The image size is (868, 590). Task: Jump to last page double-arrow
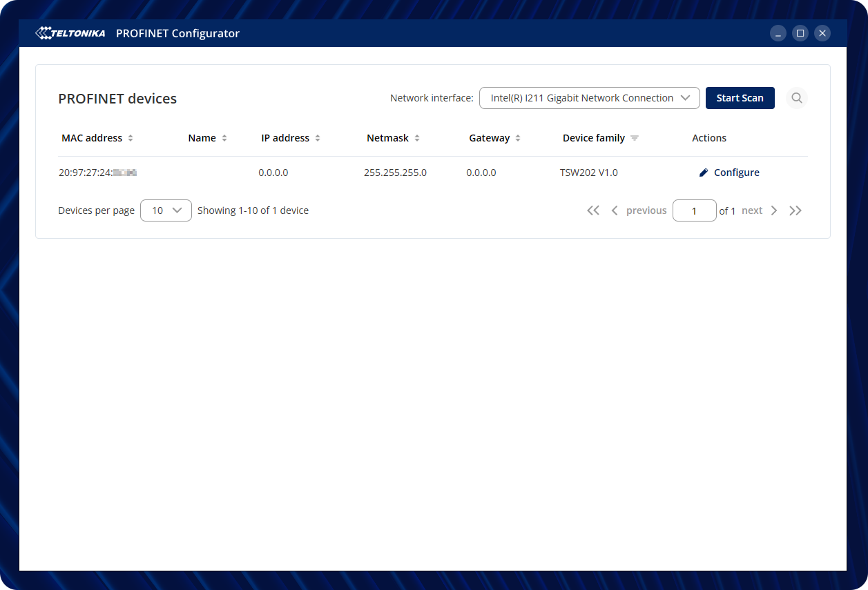[795, 210]
